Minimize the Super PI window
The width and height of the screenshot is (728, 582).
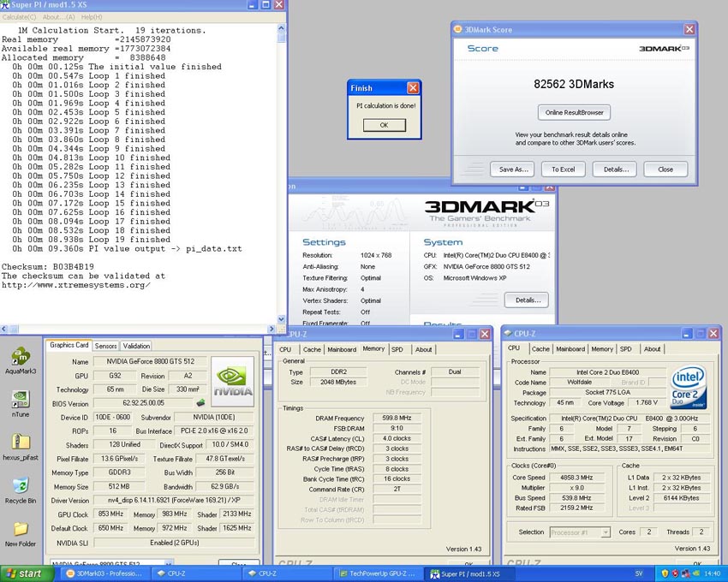[x=253, y=4]
